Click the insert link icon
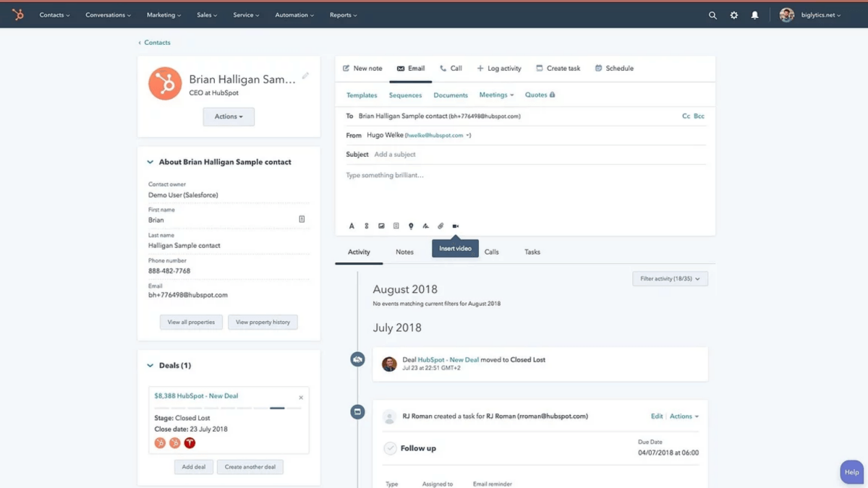The width and height of the screenshot is (868, 488). pos(367,226)
